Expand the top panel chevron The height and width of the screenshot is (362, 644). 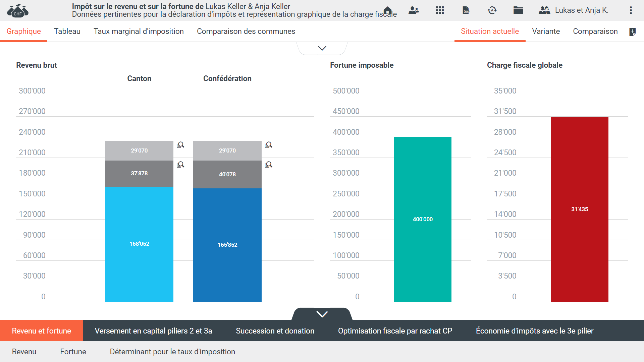pos(322,48)
